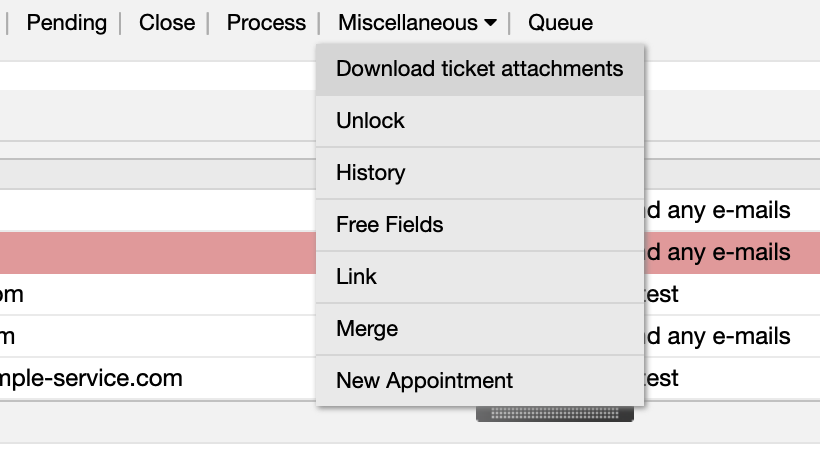
Task: Select the Merge option
Action: pyautogui.click(x=367, y=329)
